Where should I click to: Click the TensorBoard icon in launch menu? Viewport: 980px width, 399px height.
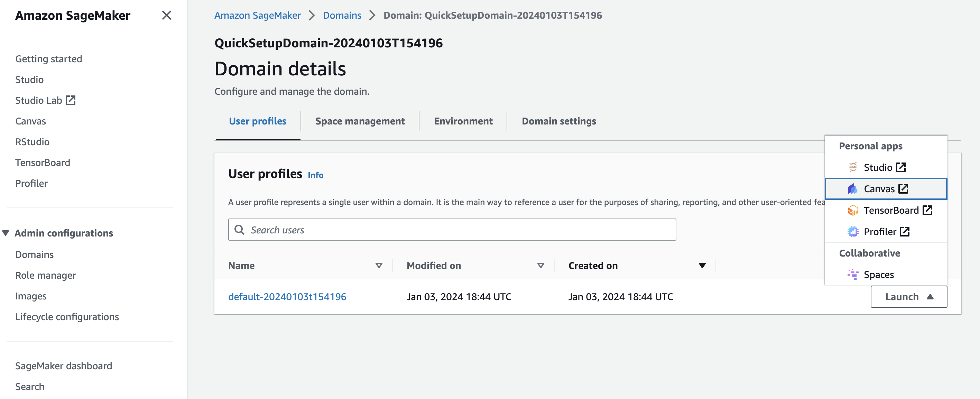[x=852, y=210]
